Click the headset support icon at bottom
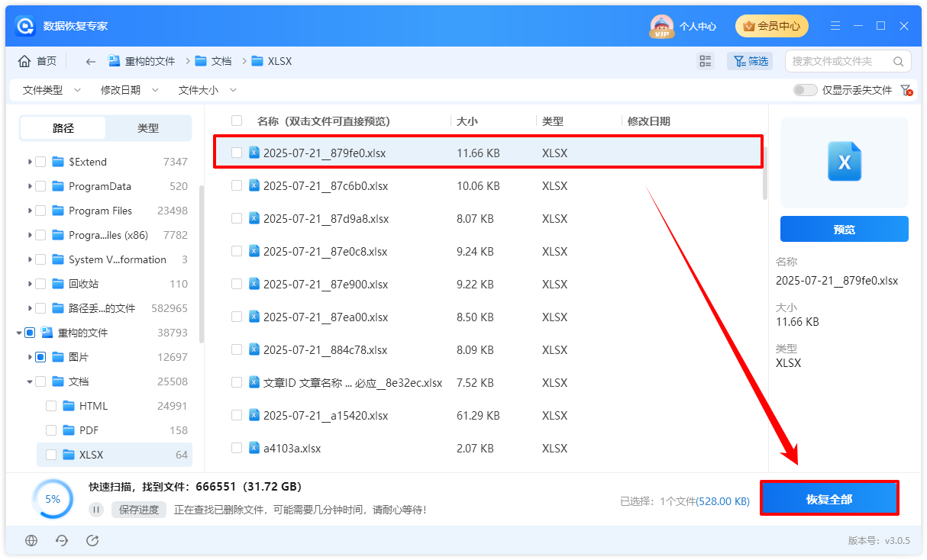This screenshot has width=927, height=560. point(62,540)
